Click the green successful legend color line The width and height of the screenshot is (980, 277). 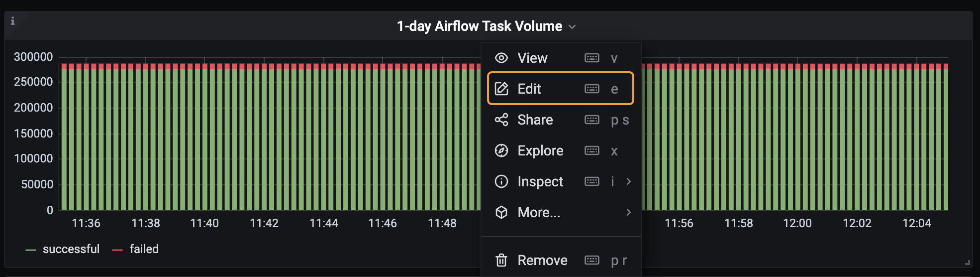pyautogui.click(x=31, y=250)
